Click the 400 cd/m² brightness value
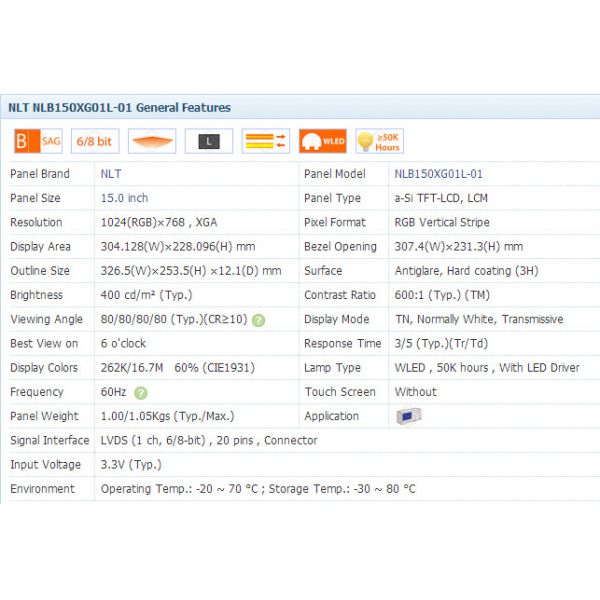Screen dimensions: 600x600 (x=147, y=295)
